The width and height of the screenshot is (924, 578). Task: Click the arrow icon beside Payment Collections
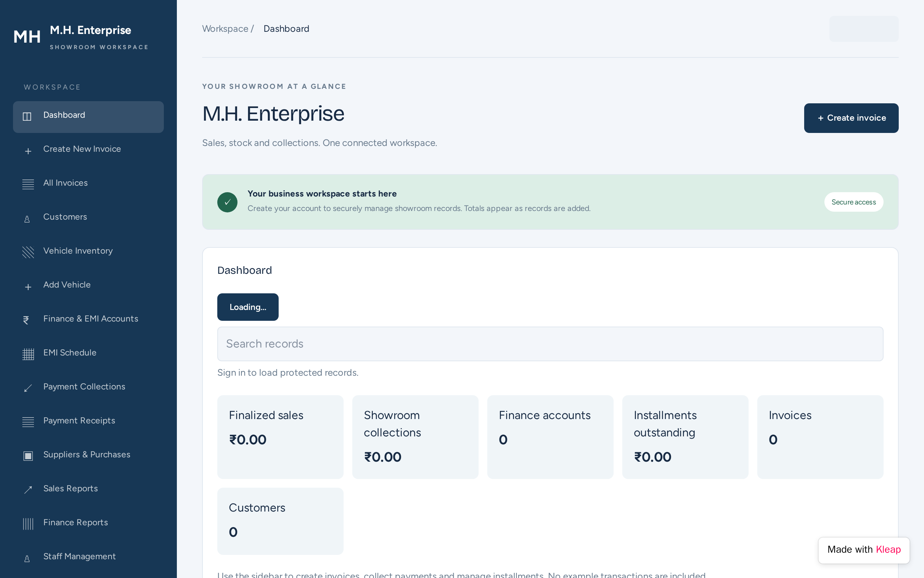28,388
